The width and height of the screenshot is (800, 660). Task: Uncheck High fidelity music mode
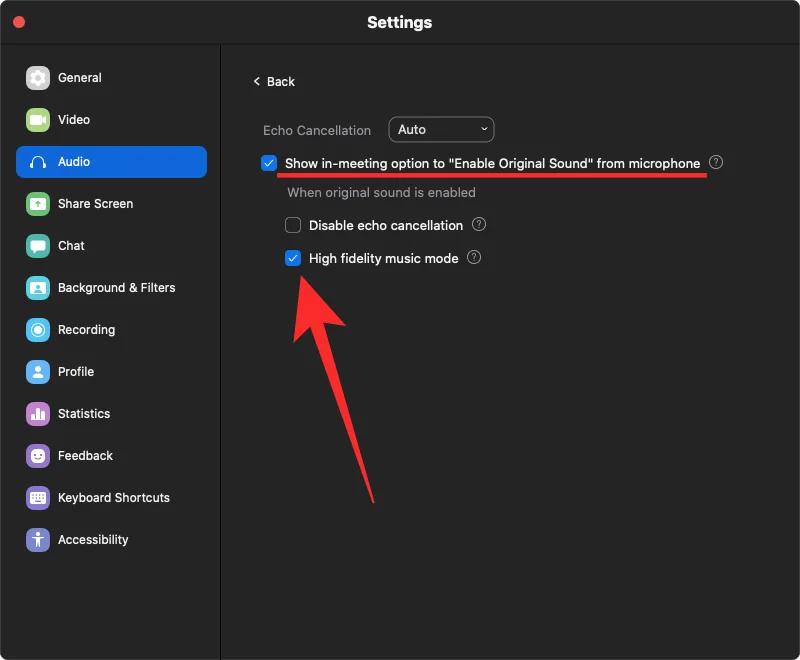[x=293, y=258]
